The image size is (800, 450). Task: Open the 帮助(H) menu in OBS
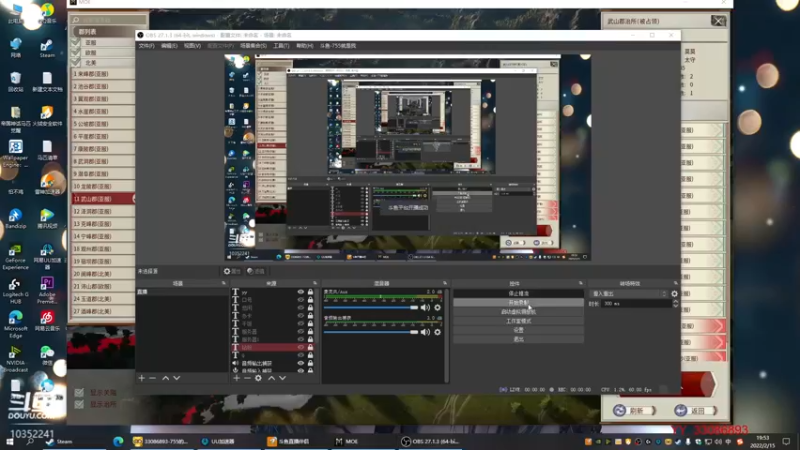click(x=305, y=46)
